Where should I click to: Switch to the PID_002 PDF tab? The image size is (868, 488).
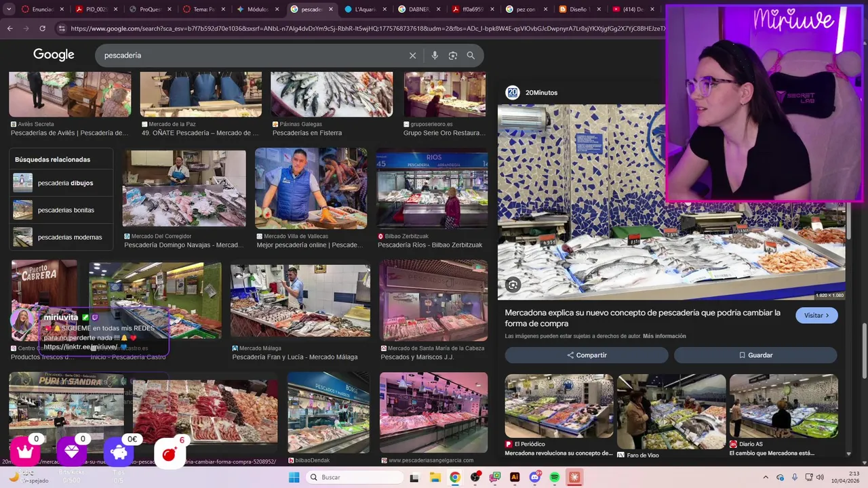click(92, 9)
